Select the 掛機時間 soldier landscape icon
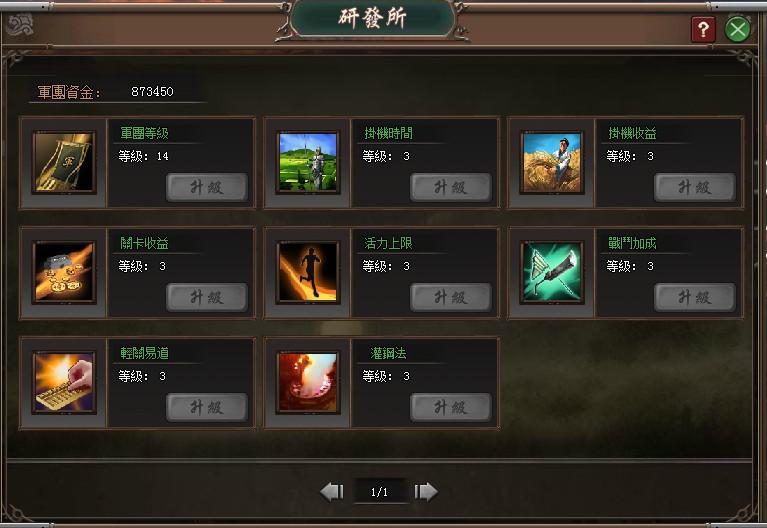The height and width of the screenshot is (528, 767). (x=308, y=162)
